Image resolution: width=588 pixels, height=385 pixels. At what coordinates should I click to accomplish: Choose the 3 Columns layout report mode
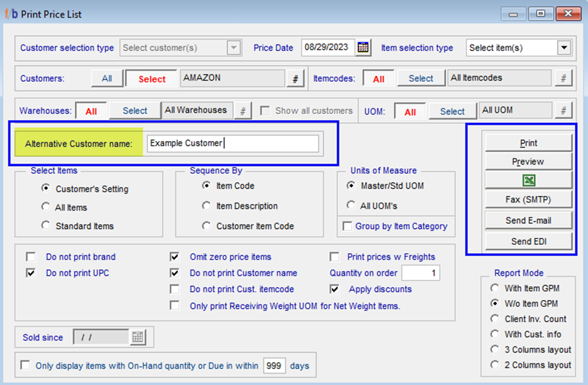click(x=495, y=349)
